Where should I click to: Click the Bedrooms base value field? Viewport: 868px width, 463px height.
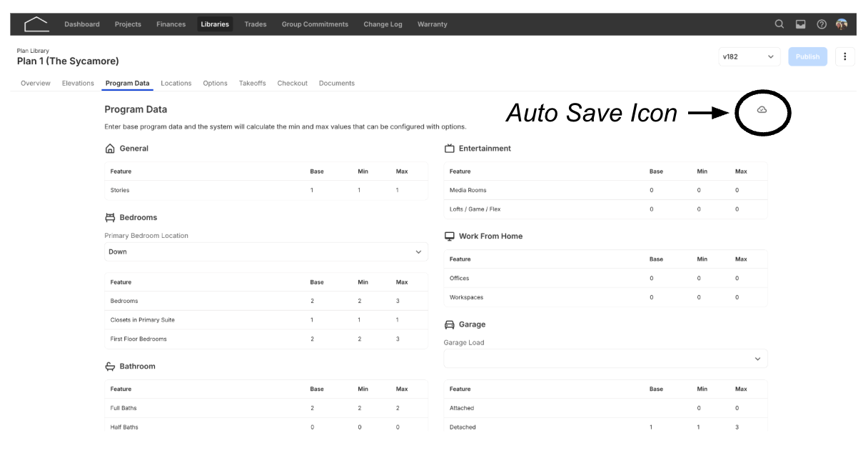pyautogui.click(x=313, y=301)
